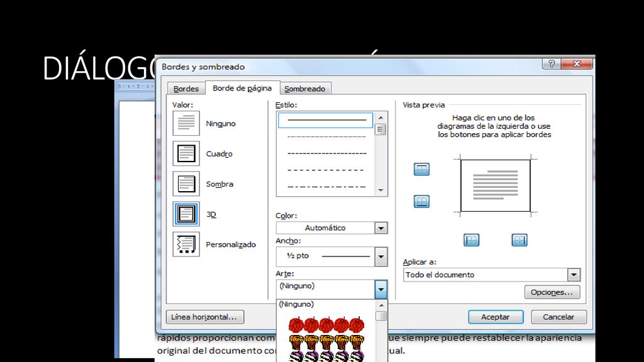The height and width of the screenshot is (362, 644).
Task: Toggle the left border preview button
Action: coord(471,240)
